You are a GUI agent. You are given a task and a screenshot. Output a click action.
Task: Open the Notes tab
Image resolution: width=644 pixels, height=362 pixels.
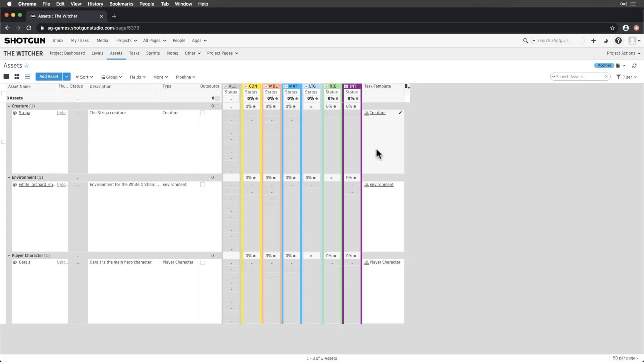pos(172,53)
